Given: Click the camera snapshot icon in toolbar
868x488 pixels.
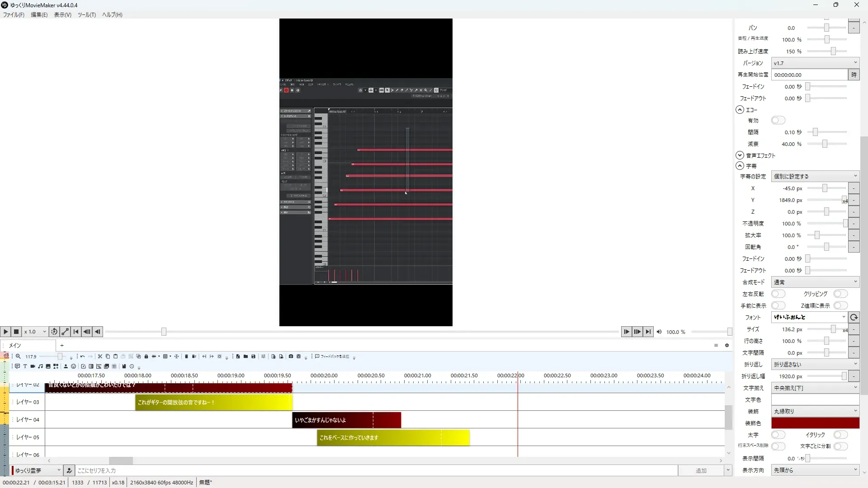Looking at the screenshot, I should [x=291, y=357].
